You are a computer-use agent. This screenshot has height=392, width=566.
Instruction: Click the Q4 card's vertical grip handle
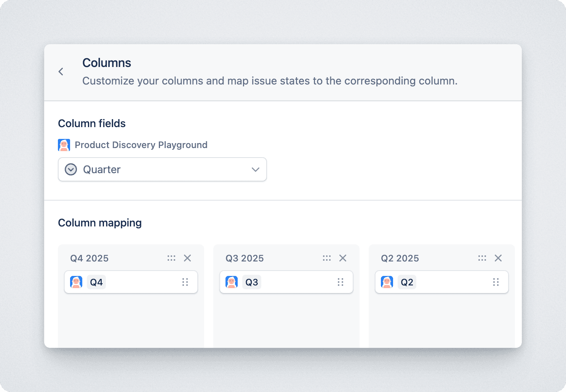click(185, 282)
